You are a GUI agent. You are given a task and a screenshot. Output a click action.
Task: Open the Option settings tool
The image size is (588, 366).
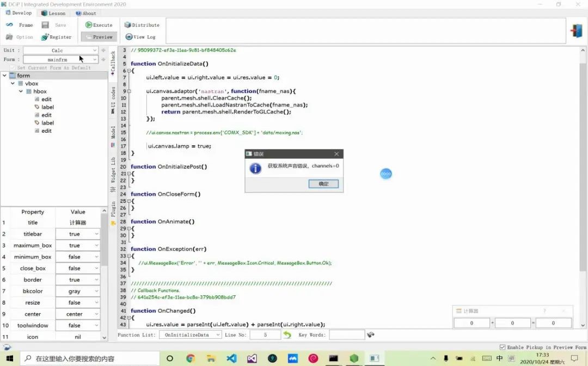20,37
